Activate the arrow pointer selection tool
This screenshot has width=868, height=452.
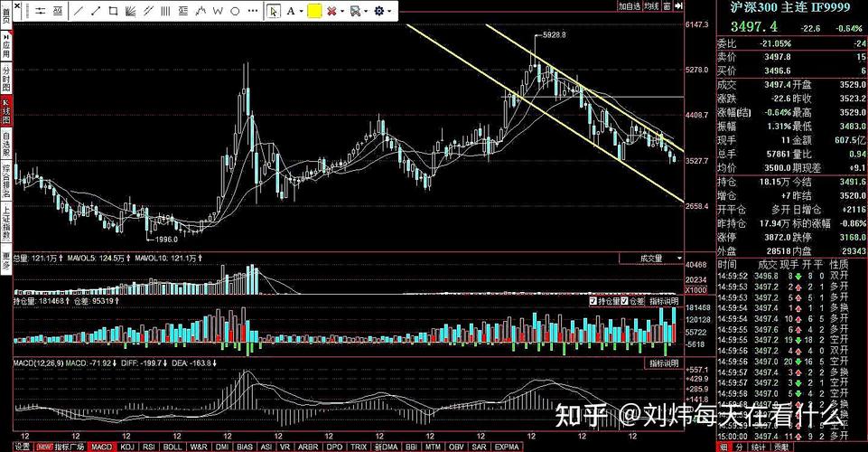click(x=274, y=11)
